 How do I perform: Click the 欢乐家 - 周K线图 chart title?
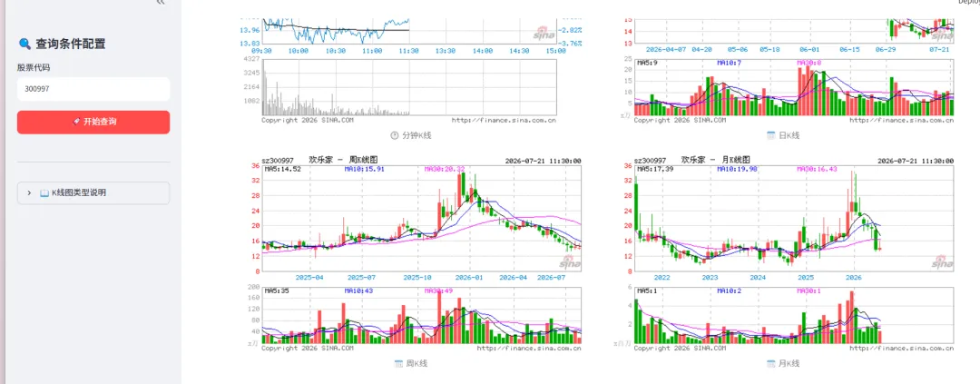click(341, 160)
